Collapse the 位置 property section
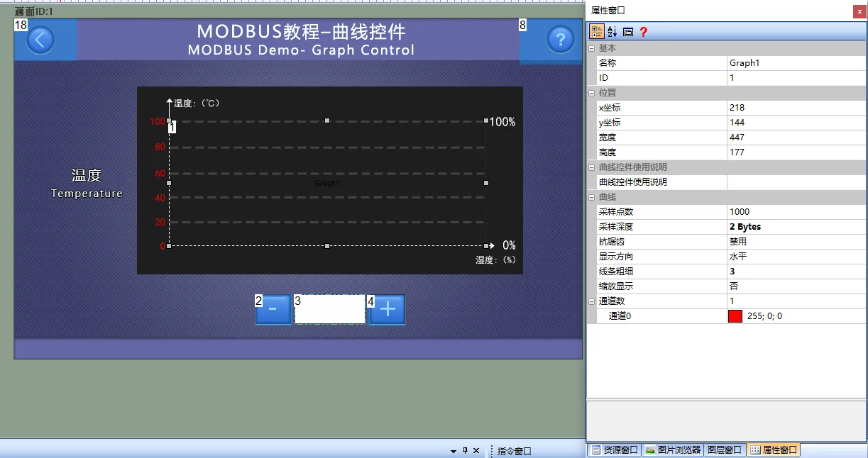The image size is (868, 458). [591, 92]
